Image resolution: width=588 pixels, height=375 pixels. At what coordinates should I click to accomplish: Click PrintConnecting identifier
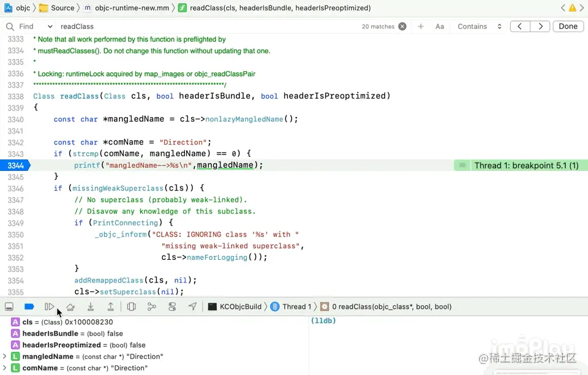click(x=125, y=223)
